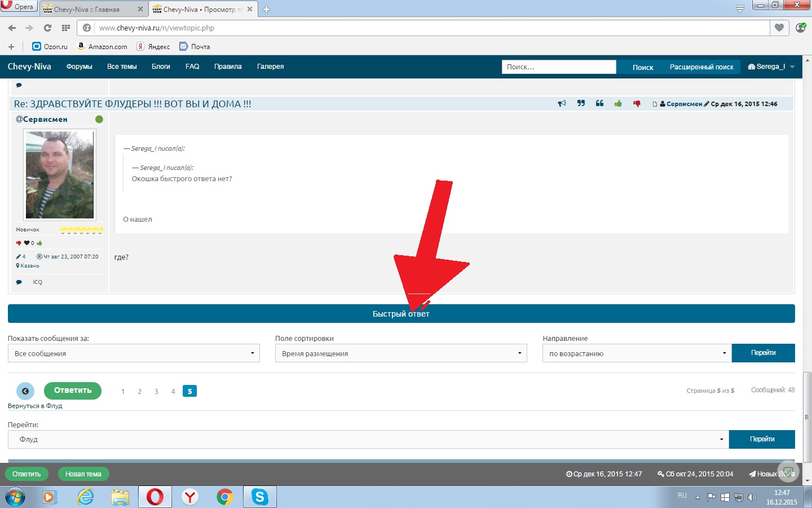The image size is (812, 508).
Task: Expand the по возрастанию direction dropdown
Action: pyautogui.click(x=637, y=353)
